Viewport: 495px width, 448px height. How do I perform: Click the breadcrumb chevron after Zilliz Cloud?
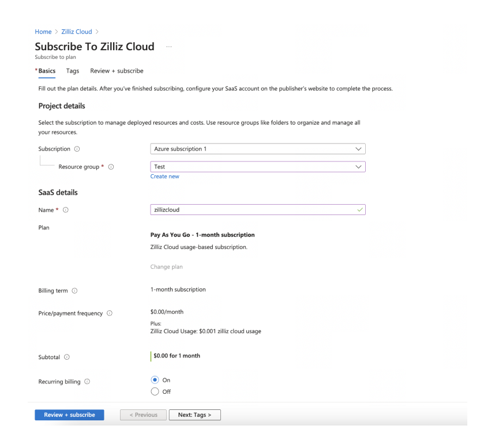[x=97, y=32]
